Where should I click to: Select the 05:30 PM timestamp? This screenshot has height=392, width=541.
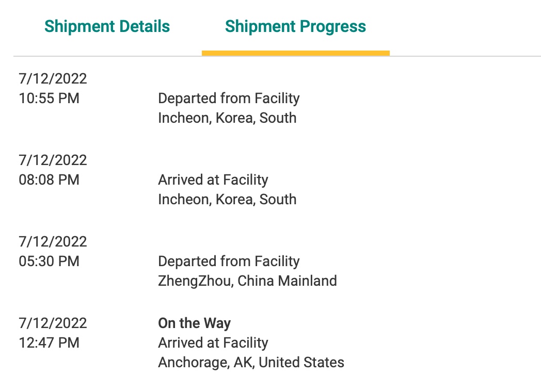(49, 261)
